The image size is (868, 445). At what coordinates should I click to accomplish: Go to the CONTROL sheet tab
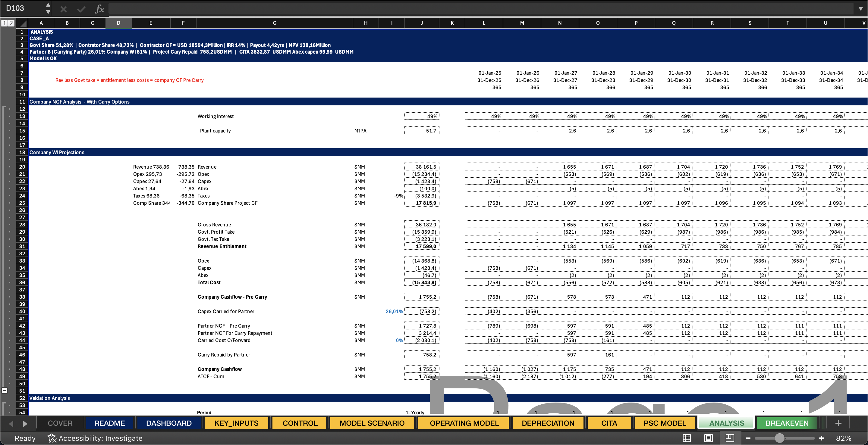point(300,423)
